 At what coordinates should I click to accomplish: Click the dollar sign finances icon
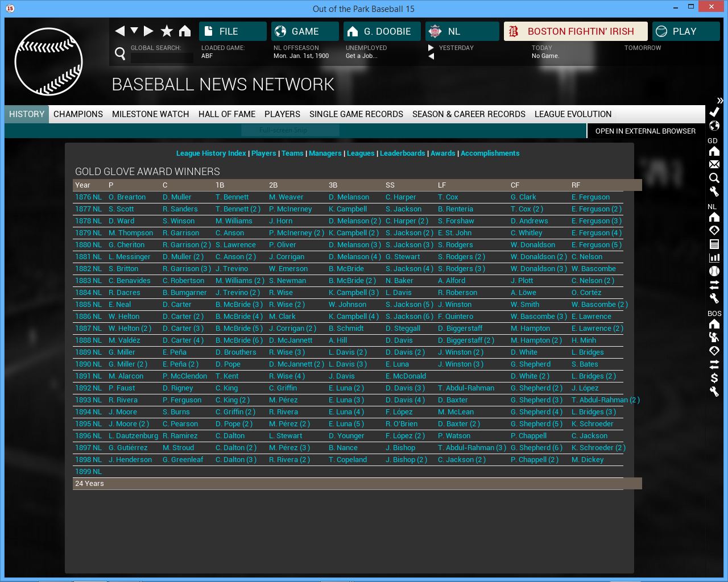(x=714, y=378)
